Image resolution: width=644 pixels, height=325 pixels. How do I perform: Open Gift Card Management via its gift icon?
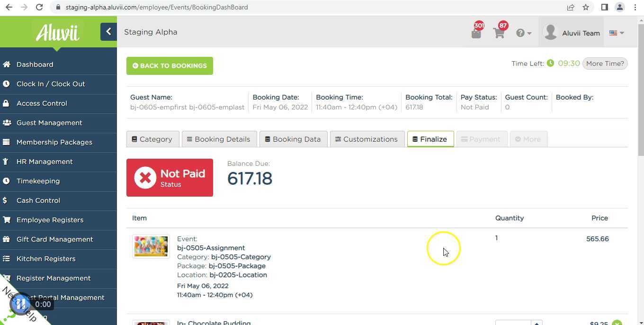click(7, 239)
